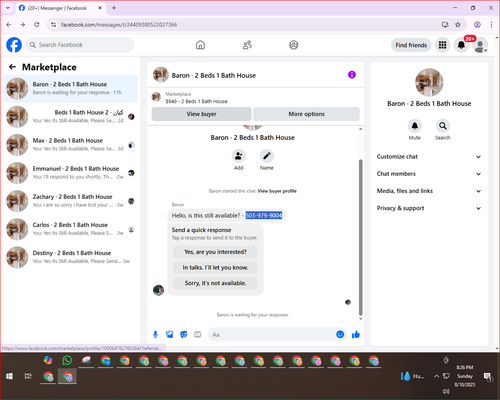Screen dimensions: 500x400
Task: Click the View buyer profile link
Action: (277, 191)
